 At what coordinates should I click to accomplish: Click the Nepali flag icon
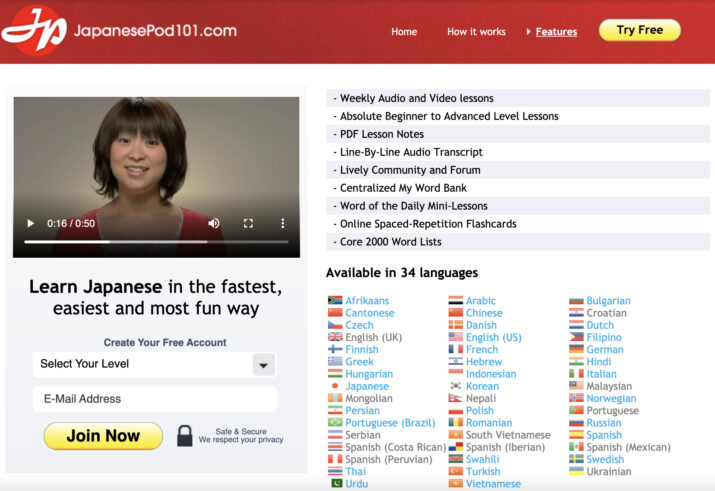(456, 398)
